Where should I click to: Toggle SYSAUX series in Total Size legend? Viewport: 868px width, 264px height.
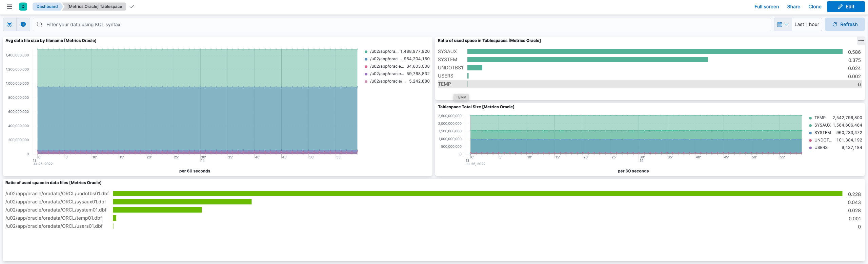point(835,125)
